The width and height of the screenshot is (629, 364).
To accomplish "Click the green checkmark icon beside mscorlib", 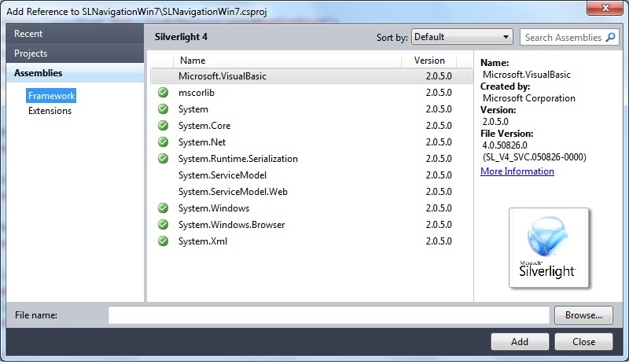I will click(x=163, y=93).
